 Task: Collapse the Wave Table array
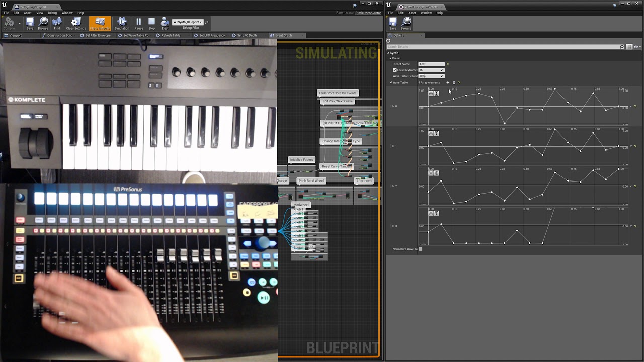391,82
